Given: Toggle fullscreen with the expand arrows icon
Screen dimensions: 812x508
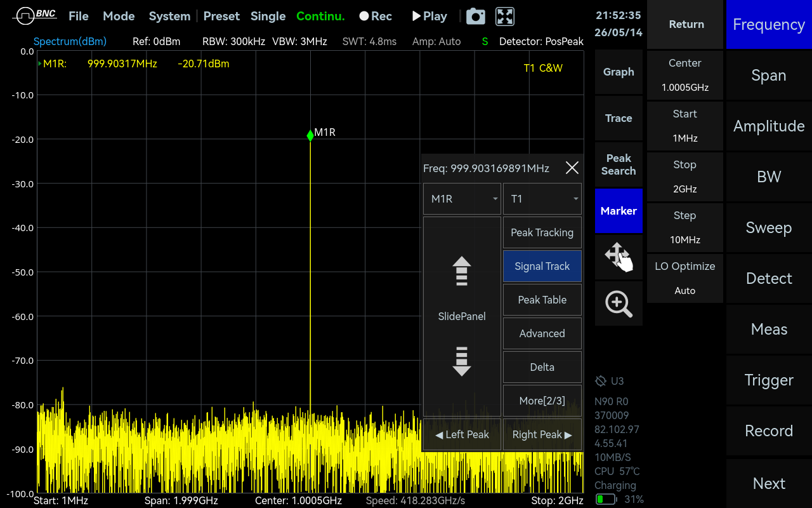Looking at the screenshot, I should pyautogui.click(x=505, y=17).
